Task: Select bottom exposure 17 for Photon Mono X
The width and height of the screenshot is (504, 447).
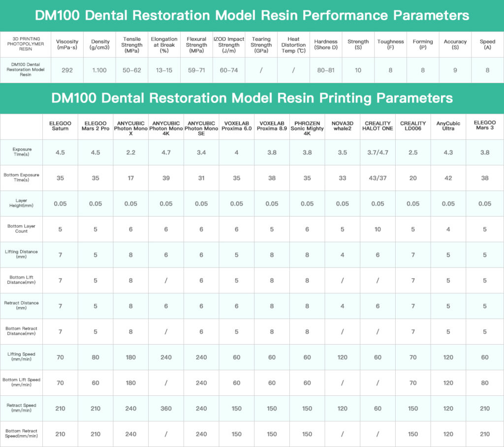Action: pyautogui.click(x=131, y=178)
